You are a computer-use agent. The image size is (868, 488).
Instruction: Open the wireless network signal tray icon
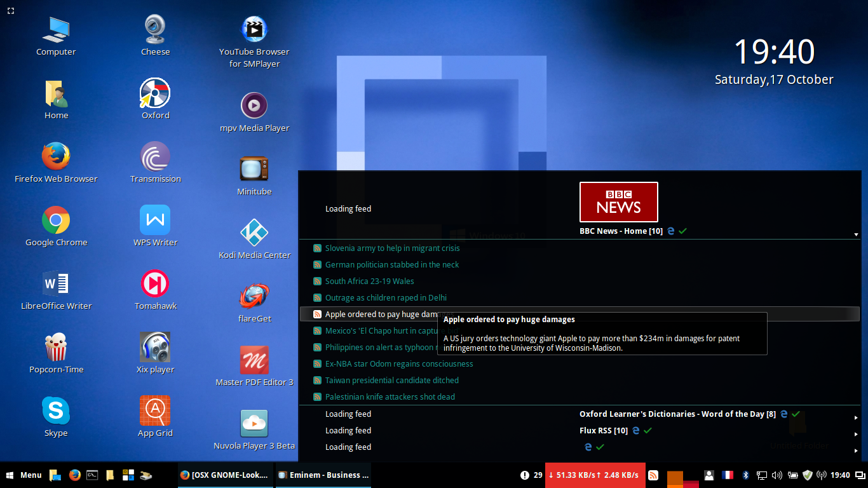822,475
